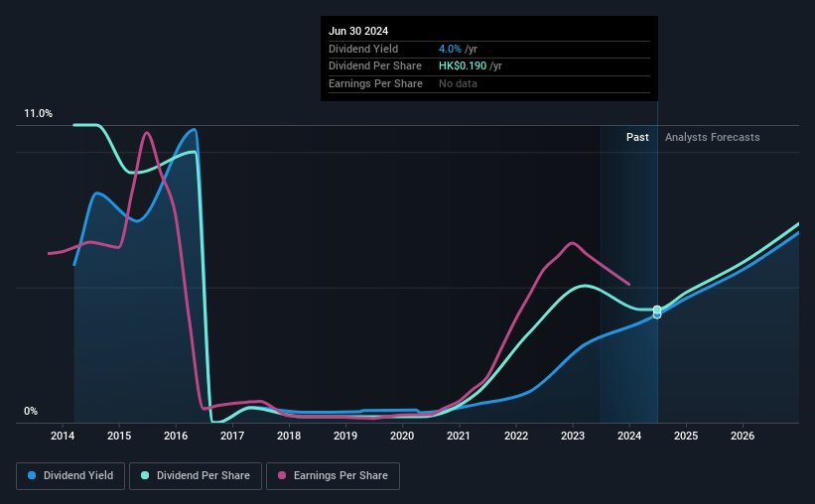The width and height of the screenshot is (815, 504).
Task: Click the HK$0.190 dividend per share value
Action: coord(463,66)
